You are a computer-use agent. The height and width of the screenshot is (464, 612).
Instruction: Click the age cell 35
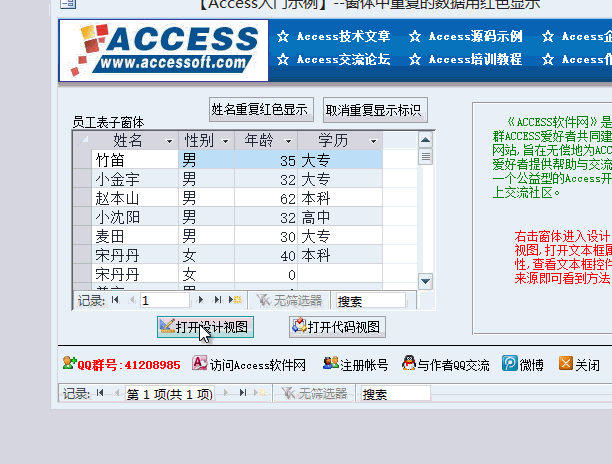coord(266,159)
